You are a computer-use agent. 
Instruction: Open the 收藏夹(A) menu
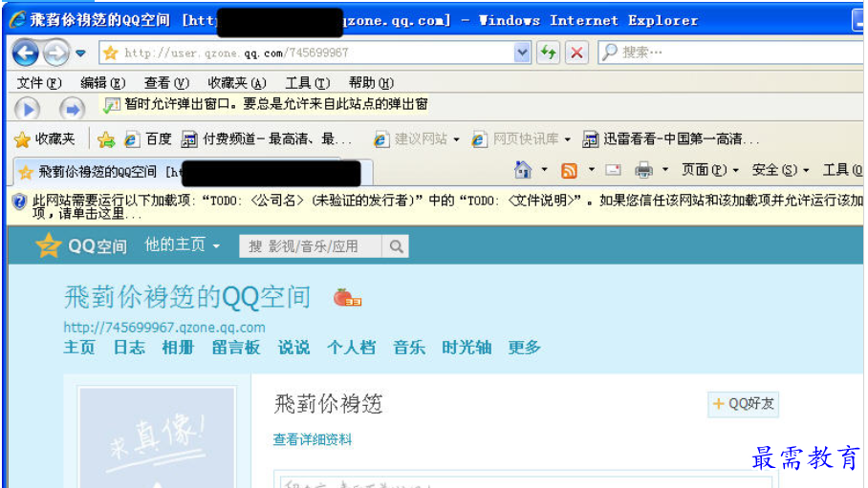pyautogui.click(x=237, y=83)
